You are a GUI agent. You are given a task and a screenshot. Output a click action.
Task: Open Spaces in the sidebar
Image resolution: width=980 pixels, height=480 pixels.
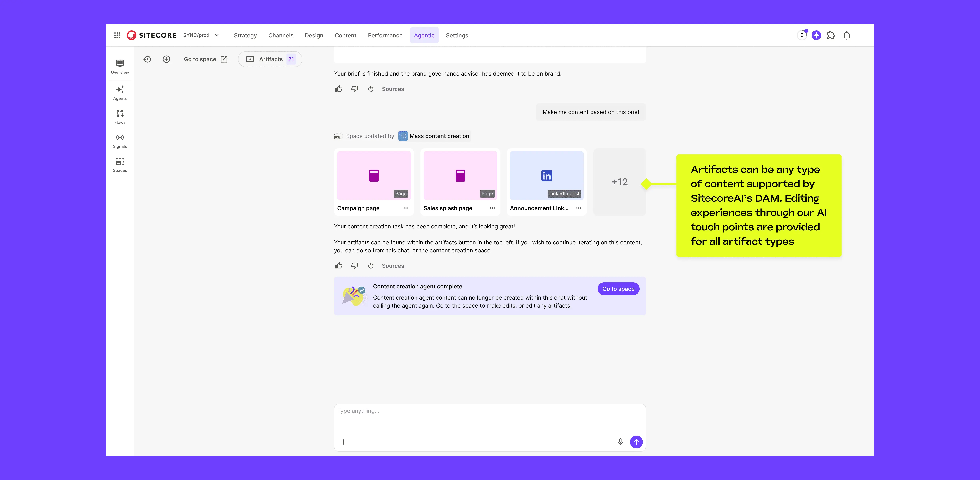[120, 165]
